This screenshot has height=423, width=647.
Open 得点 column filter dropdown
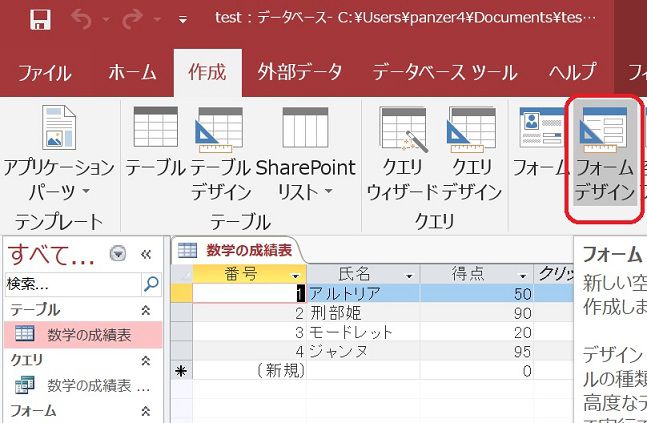(x=523, y=275)
